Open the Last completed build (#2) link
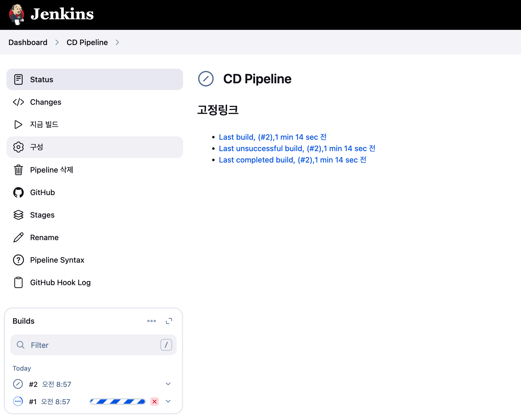Image resolution: width=521 pixels, height=420 pixels. pyautogui.click(x=293, y=160)
